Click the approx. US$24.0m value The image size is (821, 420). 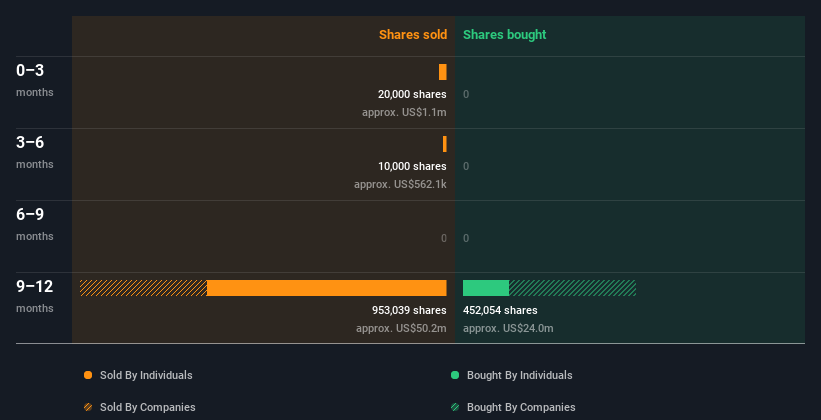[508, 328]
